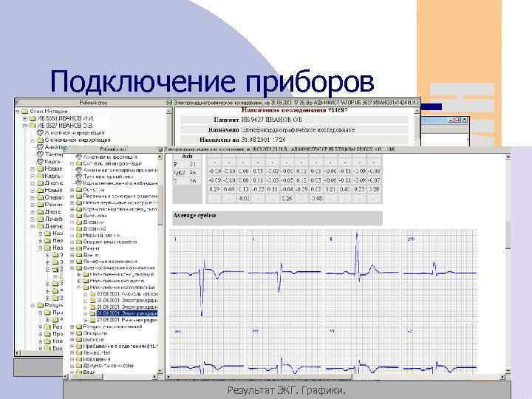Image resolution: width=532 pixels, height=399 pixels.
Task: Open lead I ECG graph
Action: click(207, 275)
